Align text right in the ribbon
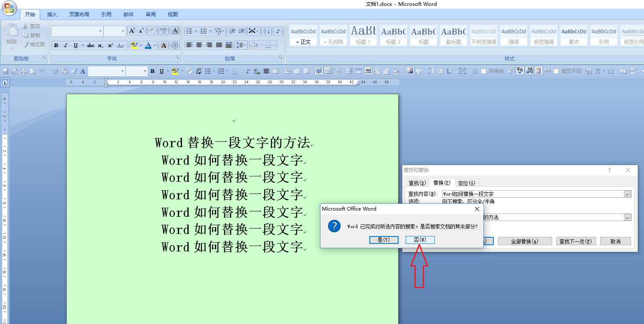 pos(209,45)
